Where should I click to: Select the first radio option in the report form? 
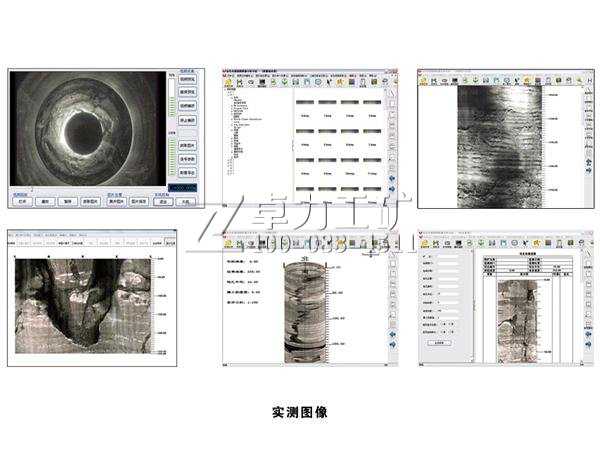pos(442,323)
